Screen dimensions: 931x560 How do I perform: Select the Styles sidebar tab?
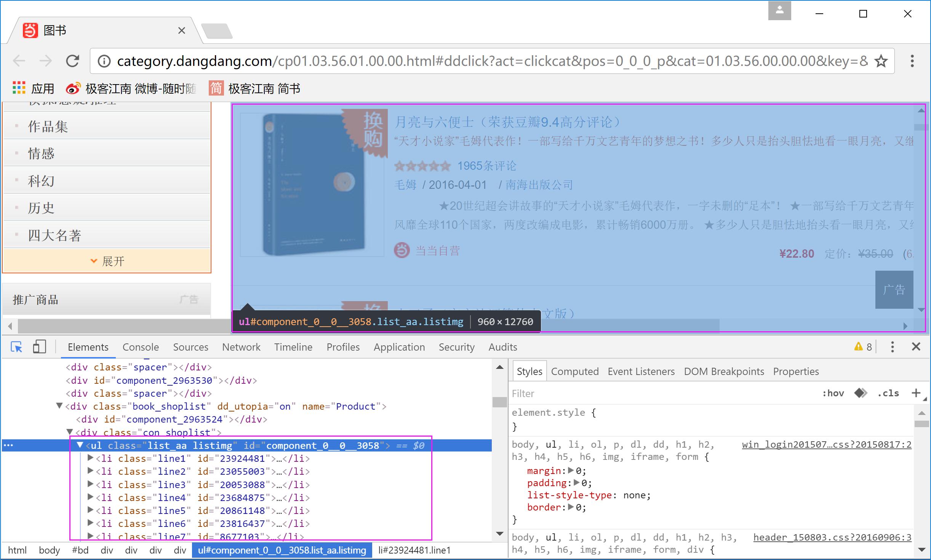pyautogui.click(x=529, y=371)
